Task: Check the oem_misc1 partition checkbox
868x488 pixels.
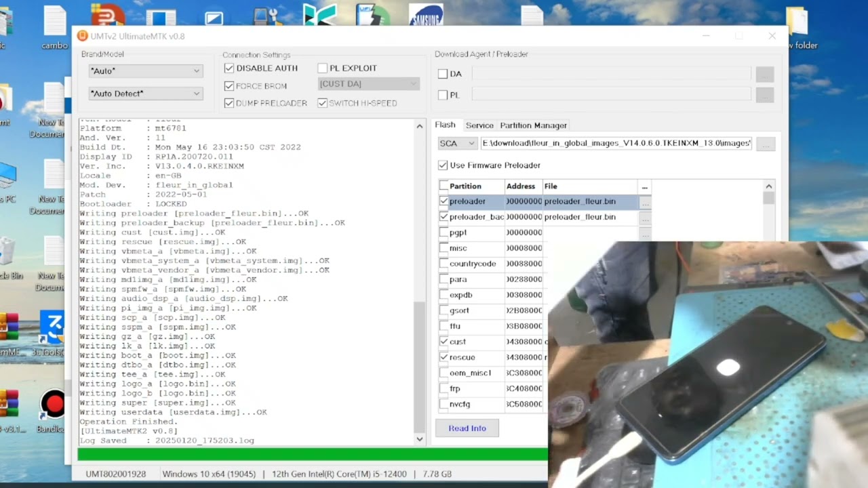Action: (444, 373)
